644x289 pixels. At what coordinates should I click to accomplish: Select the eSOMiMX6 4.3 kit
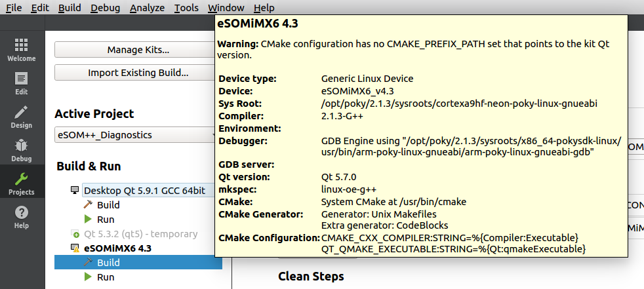coord(118,248)
